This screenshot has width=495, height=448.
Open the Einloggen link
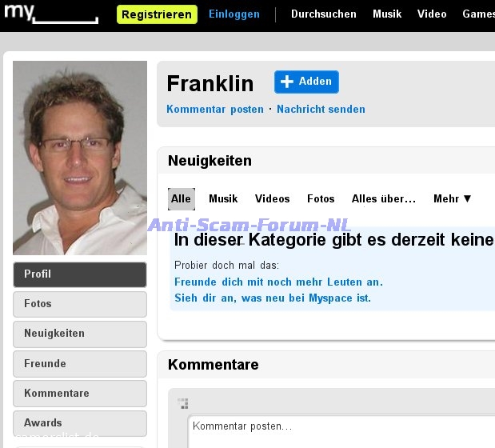click(234, 14)
